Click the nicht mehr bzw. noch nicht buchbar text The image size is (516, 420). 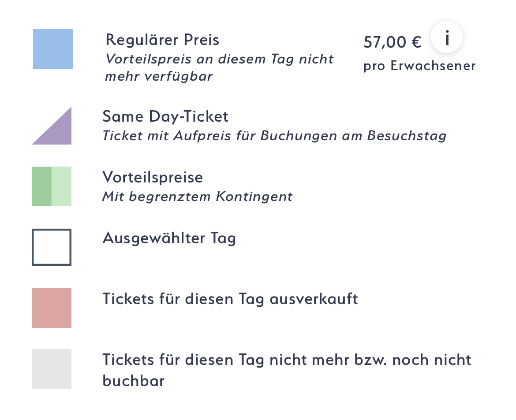(287, 369)
